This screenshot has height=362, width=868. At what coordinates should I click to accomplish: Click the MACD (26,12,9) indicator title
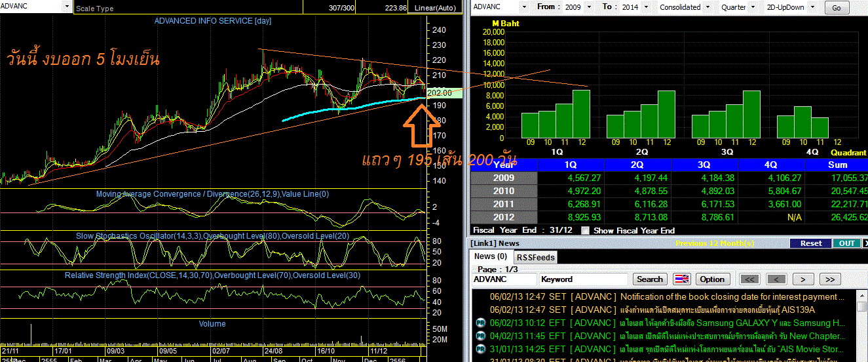click(x=212, y=194)
